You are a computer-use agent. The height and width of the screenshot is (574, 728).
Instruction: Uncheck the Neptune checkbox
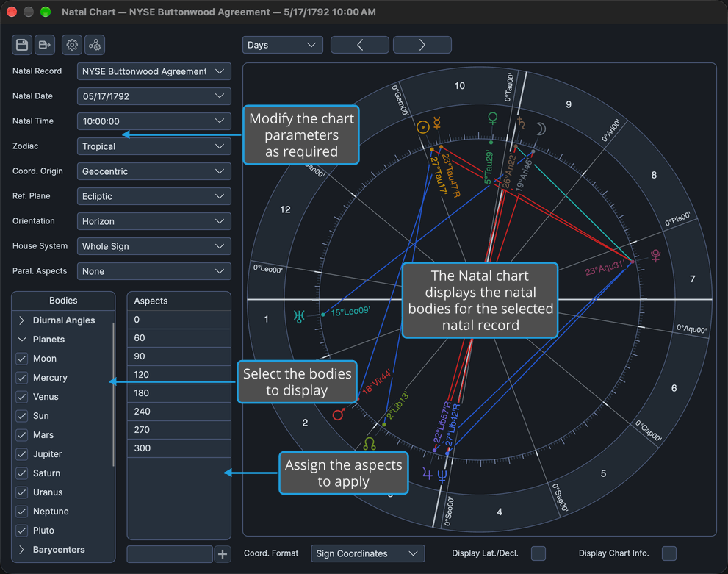(x=22, y=511)
